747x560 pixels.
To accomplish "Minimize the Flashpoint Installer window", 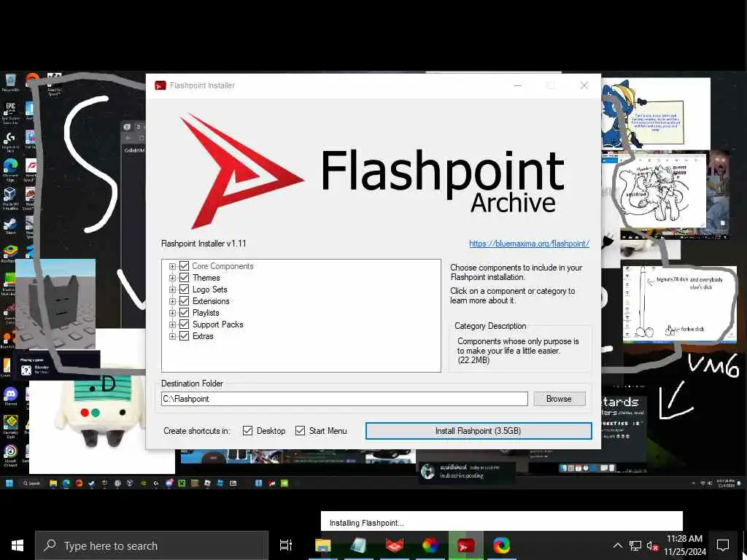I will click(x=518, y=85).
